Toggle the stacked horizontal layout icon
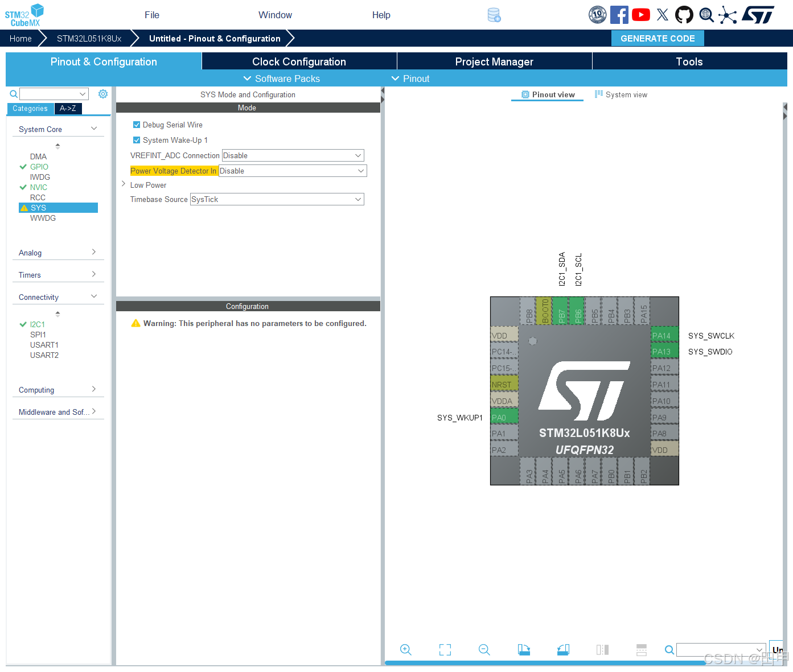Viewport: 793px width, 672px height. 642,650
